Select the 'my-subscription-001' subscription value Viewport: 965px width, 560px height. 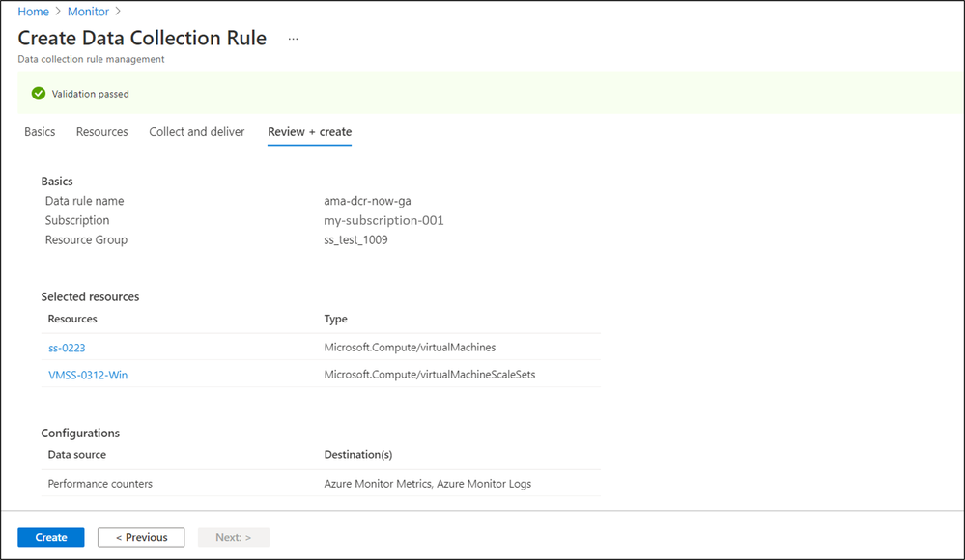(384, 220)
